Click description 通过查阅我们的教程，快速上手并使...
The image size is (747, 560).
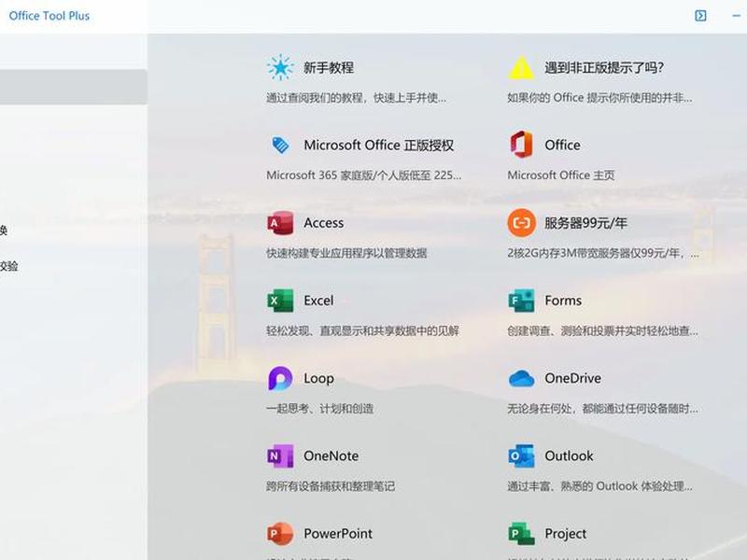click(356, 98)
